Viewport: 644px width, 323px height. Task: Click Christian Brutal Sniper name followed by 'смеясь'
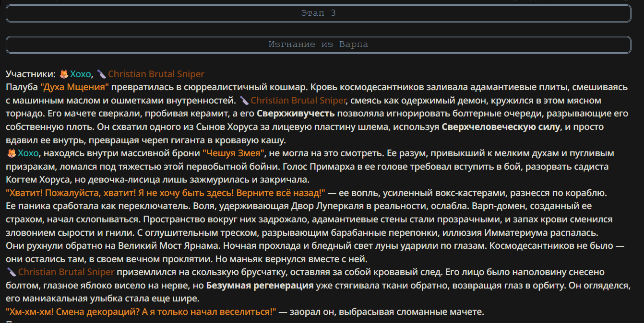pos(298,101)
